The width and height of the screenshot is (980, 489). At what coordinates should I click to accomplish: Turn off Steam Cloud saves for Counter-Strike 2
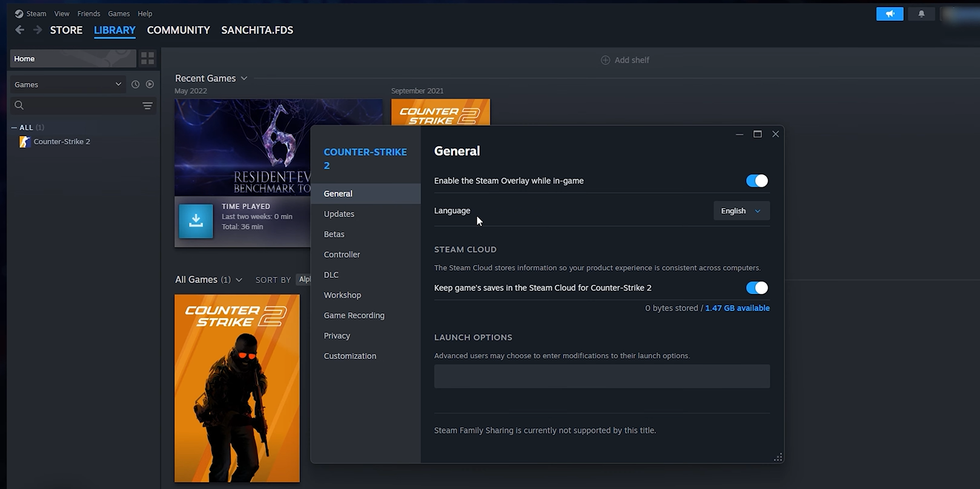pos(757,288)
